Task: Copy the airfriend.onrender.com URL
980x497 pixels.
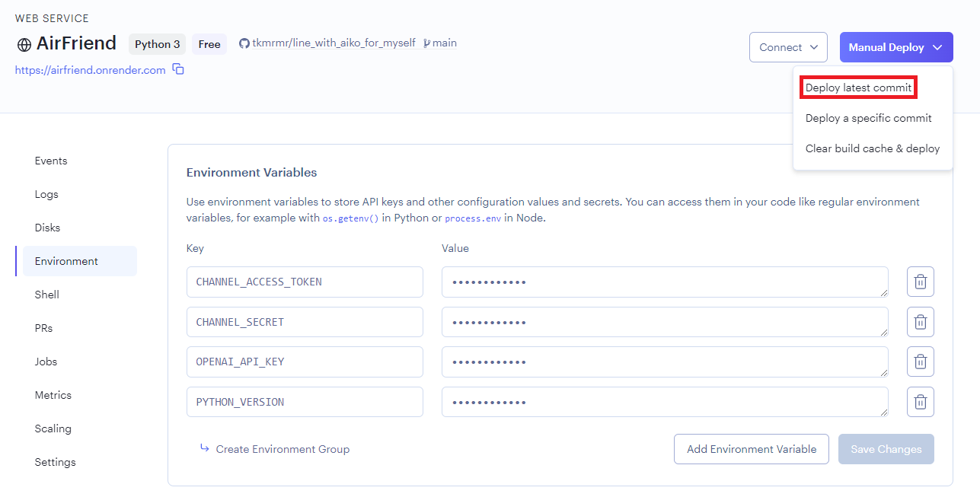Action: [178, 69]
